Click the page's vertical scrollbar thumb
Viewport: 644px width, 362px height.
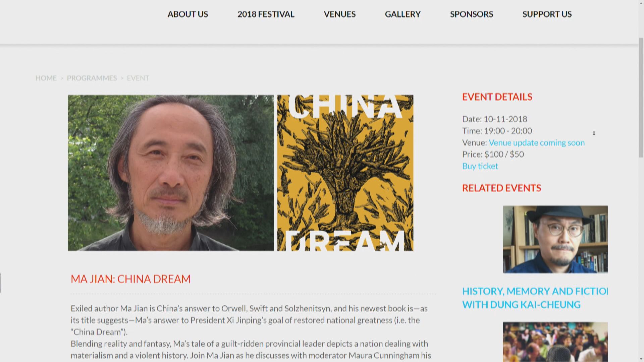pyautogui.click(x=641, y=97)
